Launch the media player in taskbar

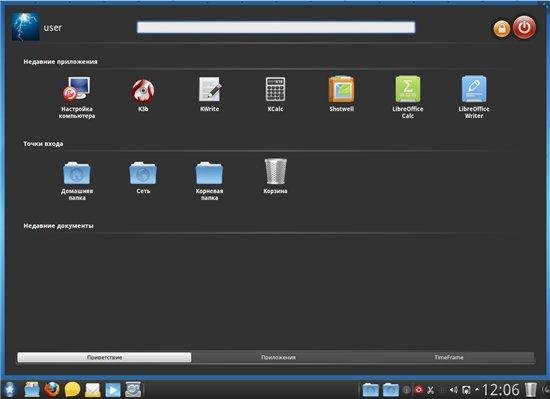(x=113, y=390)
